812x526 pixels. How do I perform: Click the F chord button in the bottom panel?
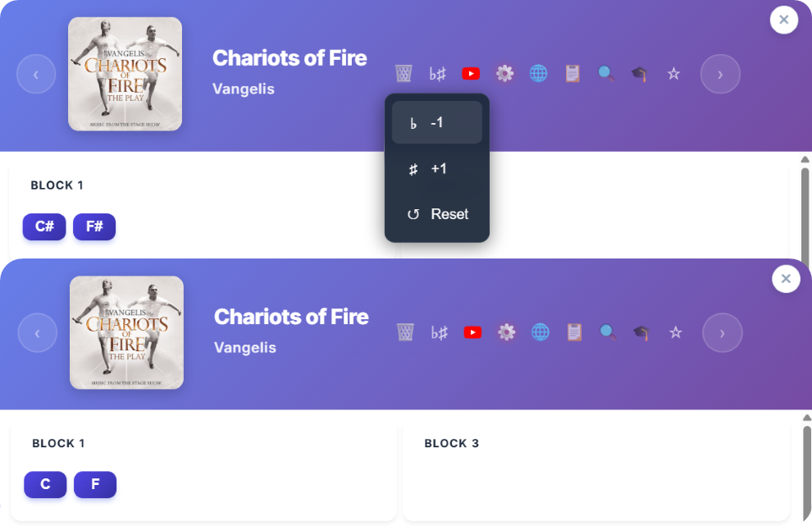tap(95, 484)
